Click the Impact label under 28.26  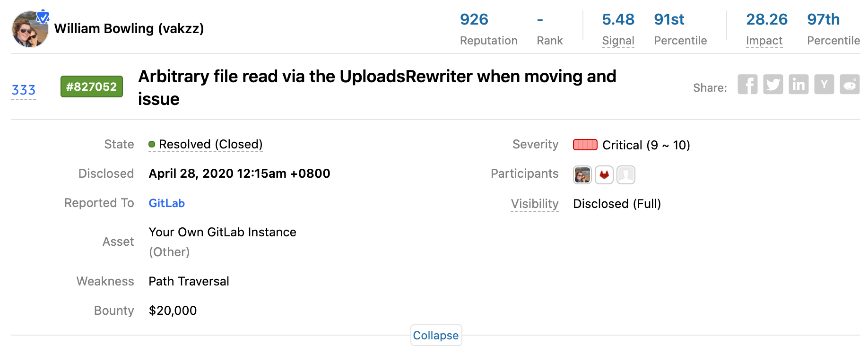click(764, 41)
